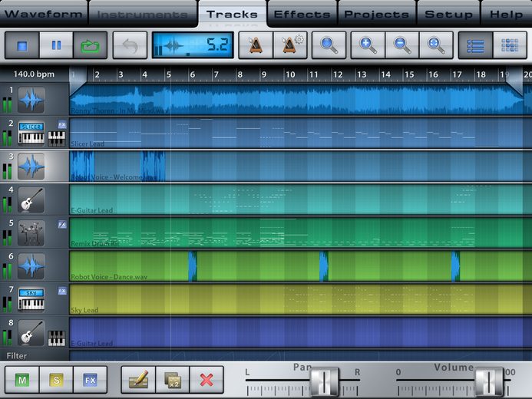The height and width of the screenshot is (399, 532).
Task: Toggle the green loop button
Action: [91, 45]
